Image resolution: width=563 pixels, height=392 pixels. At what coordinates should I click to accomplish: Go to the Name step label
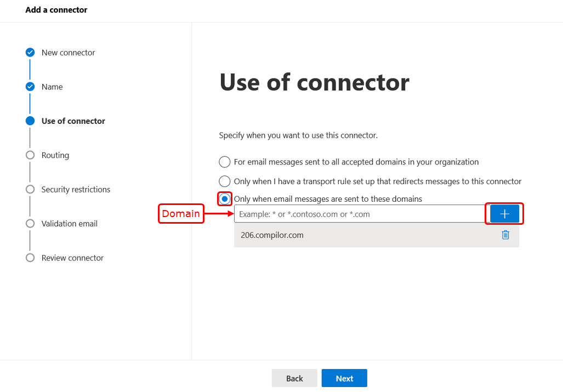pyautogui.click(x=52, y=87)
